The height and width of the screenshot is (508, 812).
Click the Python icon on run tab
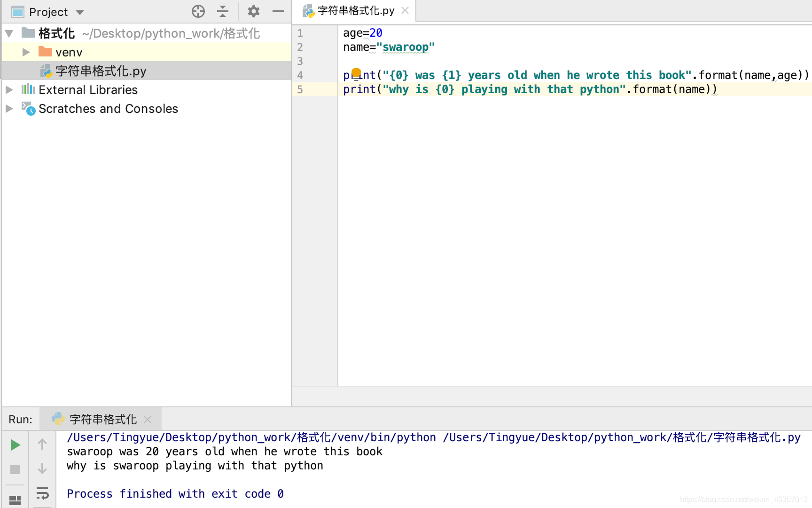(x=58, y=419)
